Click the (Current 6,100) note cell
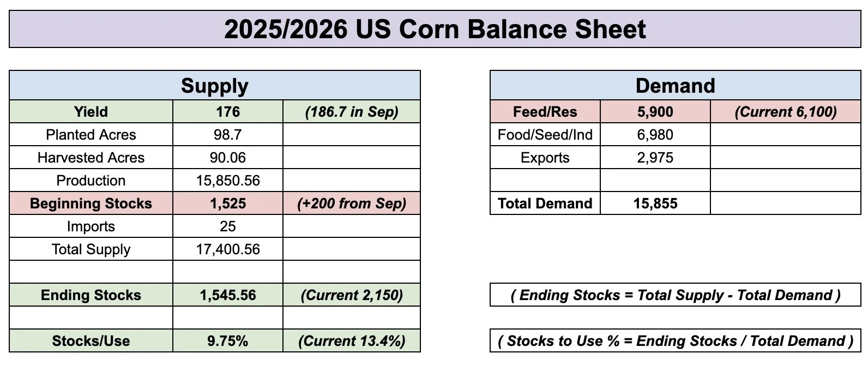868x365 pixels. pos(786,112)
